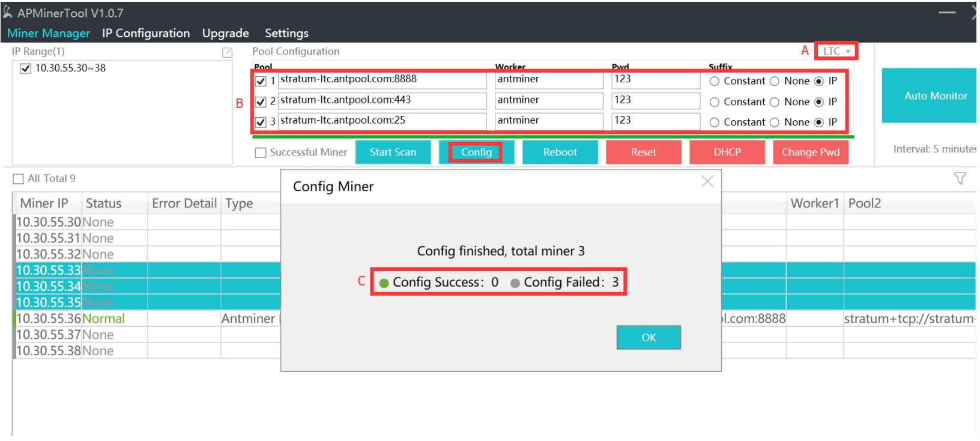Click the pool 2 worker field antminer
This screenshot has height=441, width=980.
(549, 101)
